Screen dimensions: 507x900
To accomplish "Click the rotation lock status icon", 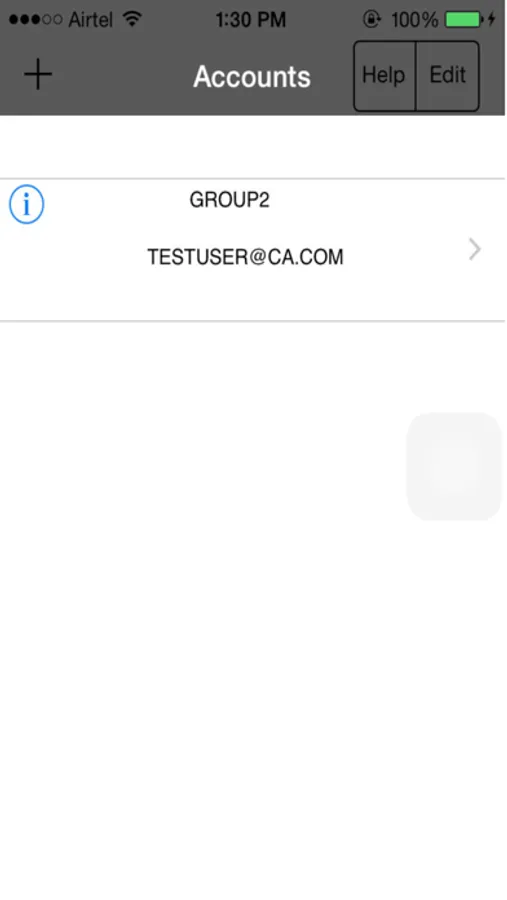I will (372, 20).
